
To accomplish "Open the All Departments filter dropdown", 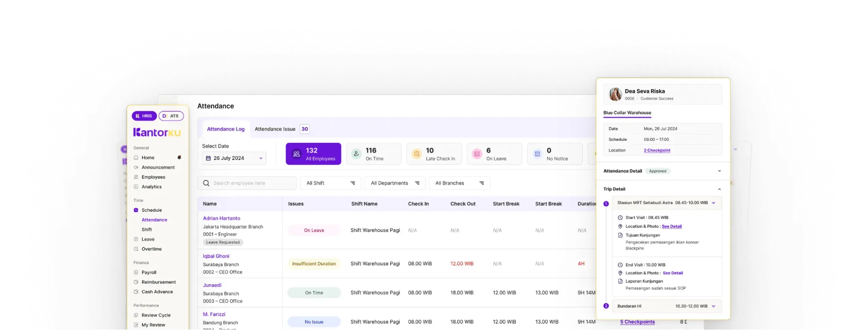I will click(x=395, y=183).
